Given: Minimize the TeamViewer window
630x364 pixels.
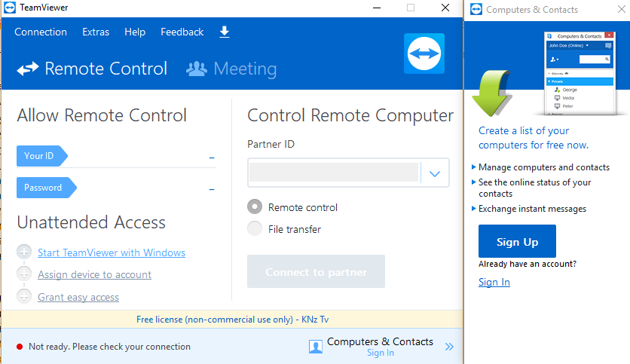Looking at the screenshot, I should coord(377,8).
